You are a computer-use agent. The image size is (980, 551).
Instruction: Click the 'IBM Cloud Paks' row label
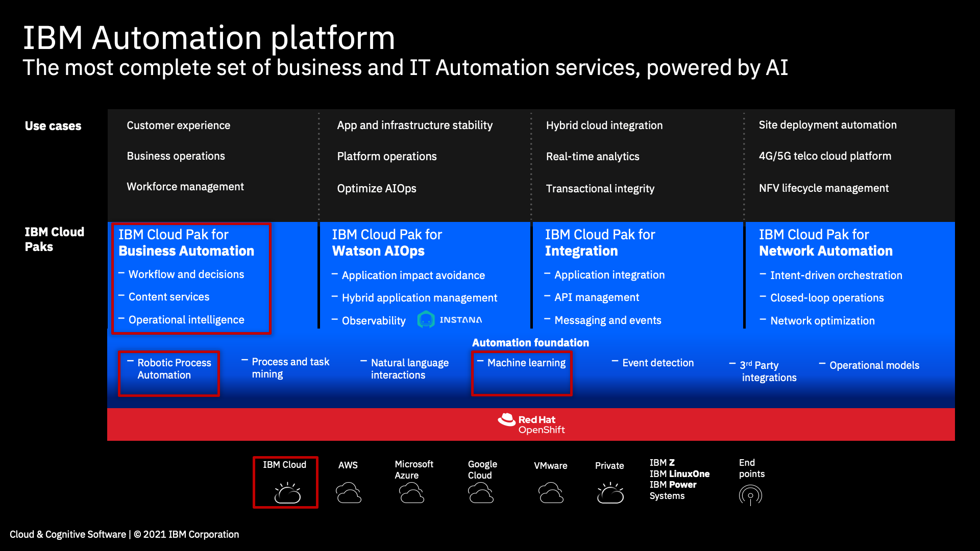tap(55, 239)
